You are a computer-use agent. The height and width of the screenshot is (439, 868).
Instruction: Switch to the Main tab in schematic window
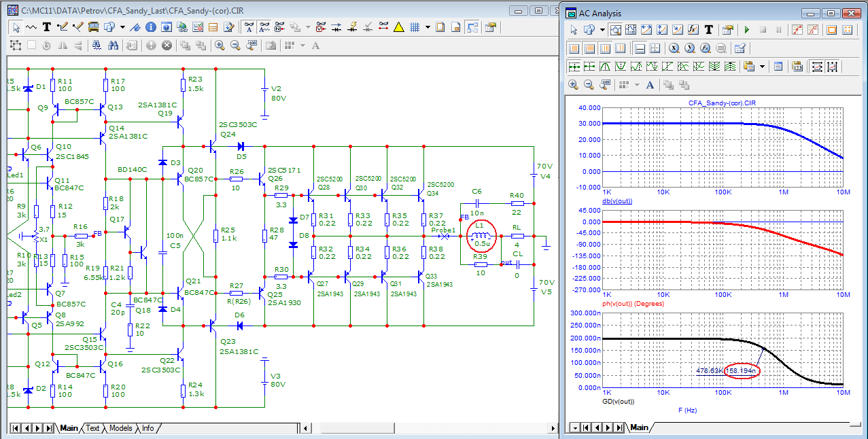[69, 428]
